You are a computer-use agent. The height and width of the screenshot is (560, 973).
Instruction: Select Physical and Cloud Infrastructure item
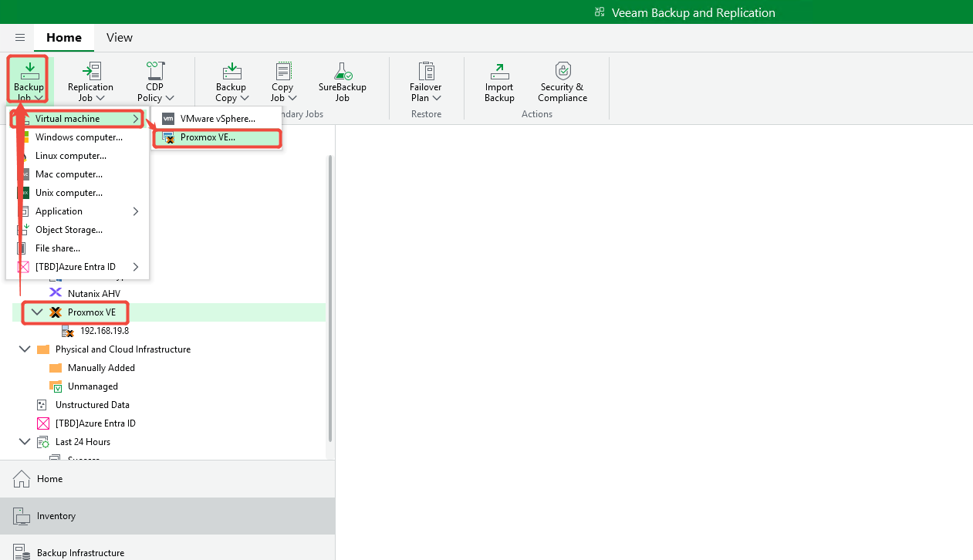(x=123, y=349)
